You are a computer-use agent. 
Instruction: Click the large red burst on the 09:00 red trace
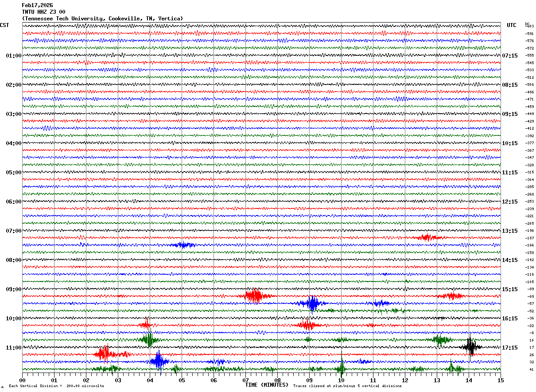(255, 296)
